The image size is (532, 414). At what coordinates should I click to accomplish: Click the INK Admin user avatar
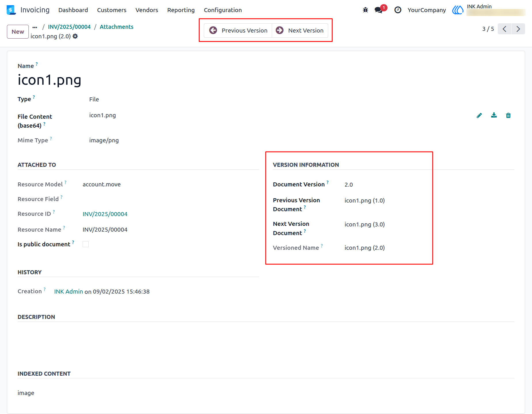(458, 10)
